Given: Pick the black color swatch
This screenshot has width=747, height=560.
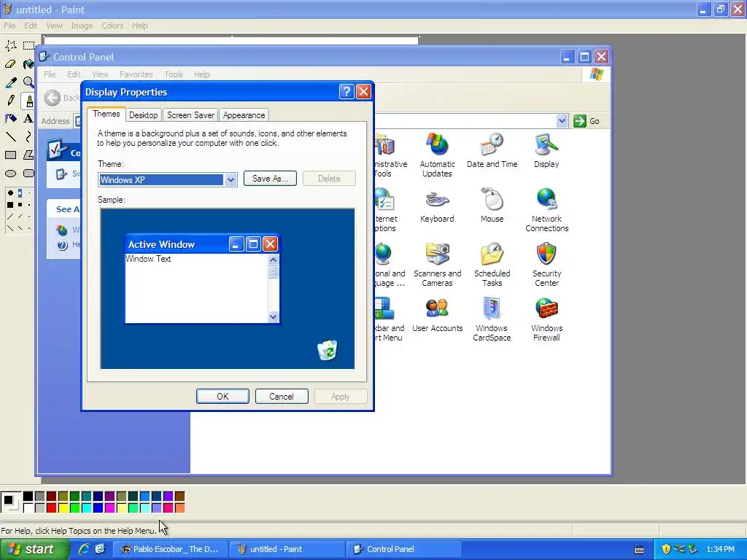Looking at the screenshot, I should point(28,497).
